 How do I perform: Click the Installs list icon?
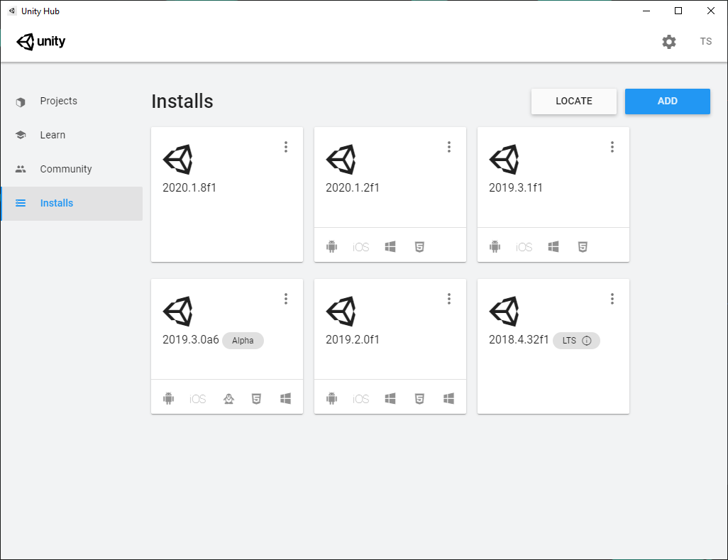(x=21, y=203)
